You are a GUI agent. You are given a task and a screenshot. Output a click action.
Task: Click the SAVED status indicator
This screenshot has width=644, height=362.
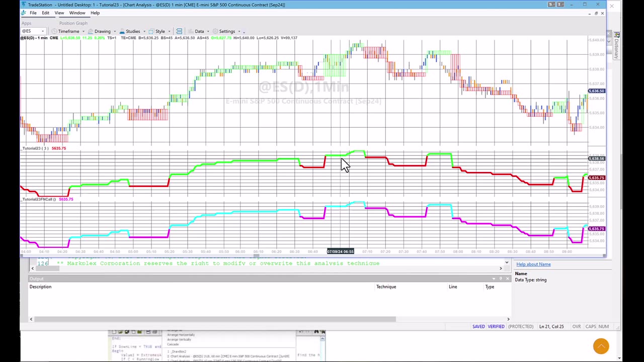point(478,327)
